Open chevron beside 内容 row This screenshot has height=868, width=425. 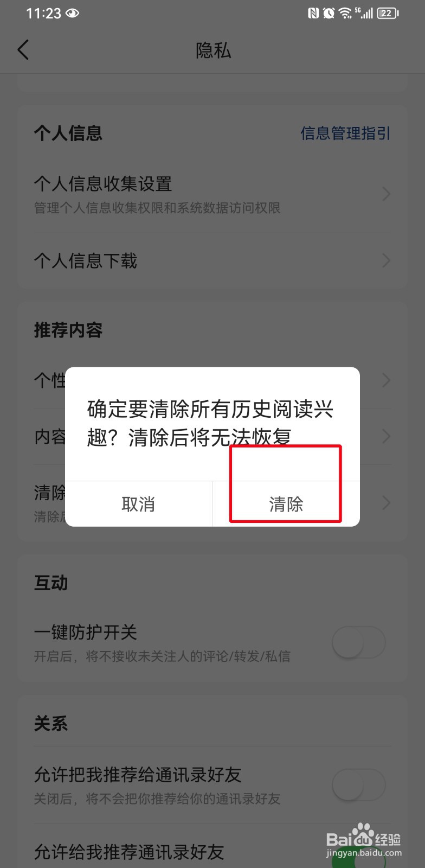point(386,436)
